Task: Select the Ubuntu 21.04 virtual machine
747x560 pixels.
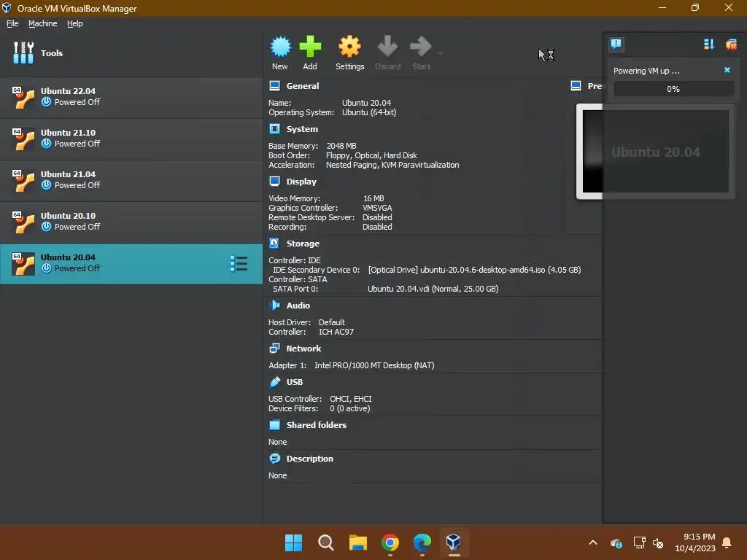Action: 131,180
